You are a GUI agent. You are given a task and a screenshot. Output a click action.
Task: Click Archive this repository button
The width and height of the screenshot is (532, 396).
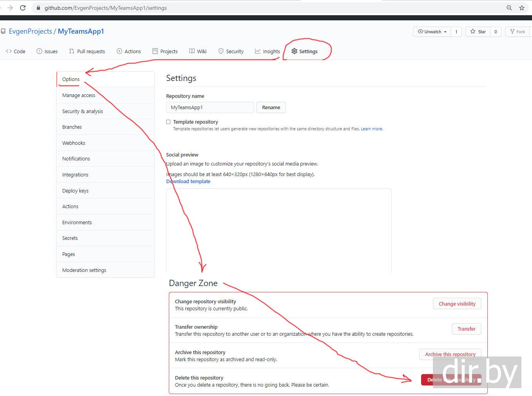(451, 355)
